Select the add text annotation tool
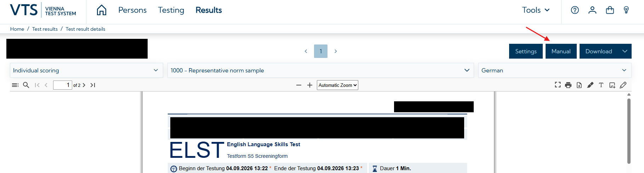Screen dimensions: 644x173 (x=601, y=85)
